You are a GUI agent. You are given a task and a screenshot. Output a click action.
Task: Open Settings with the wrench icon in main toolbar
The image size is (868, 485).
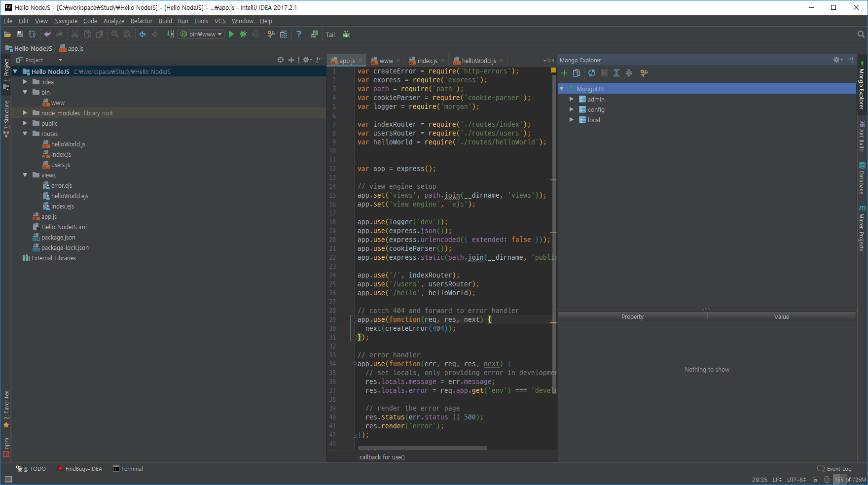click(271, 35)
